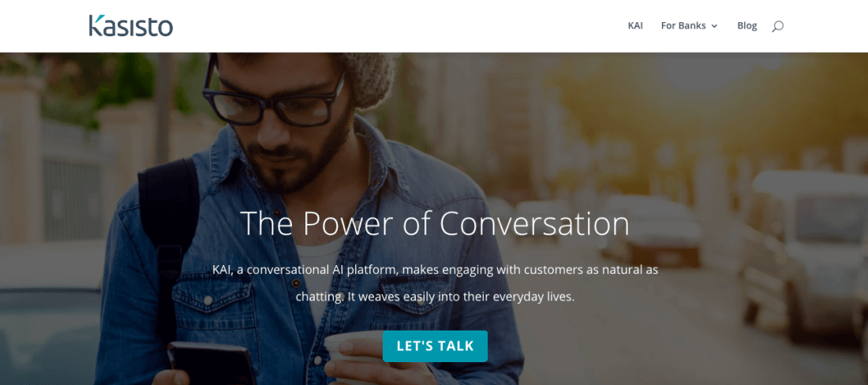
Task: Click the teal K mark in logo
Action: pos(95,25)
